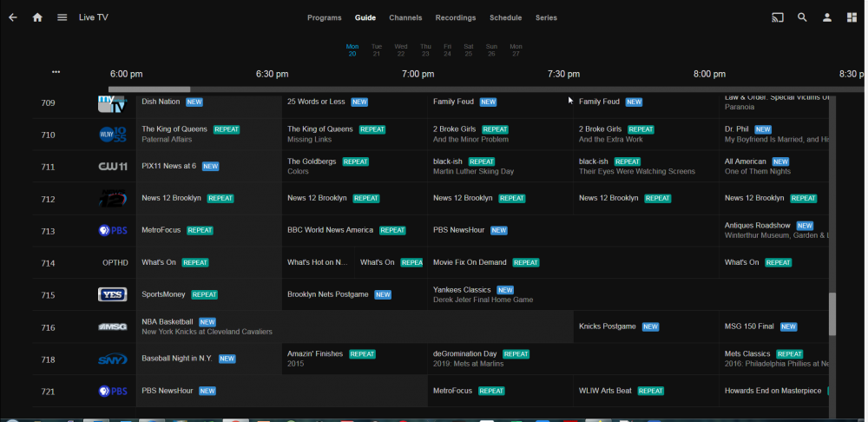Image resolution: width=868 pixels, height=422 pixels.
Task: Open the Home screen icon
Action: (37, 17)
